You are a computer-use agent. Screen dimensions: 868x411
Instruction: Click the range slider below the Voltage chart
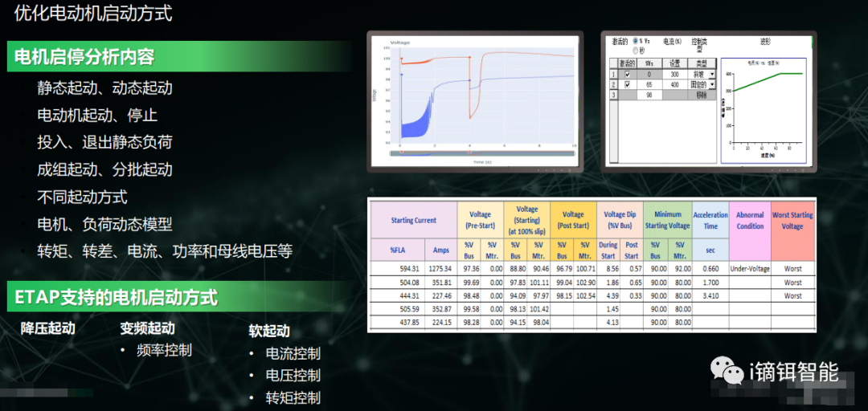[473, 152]
